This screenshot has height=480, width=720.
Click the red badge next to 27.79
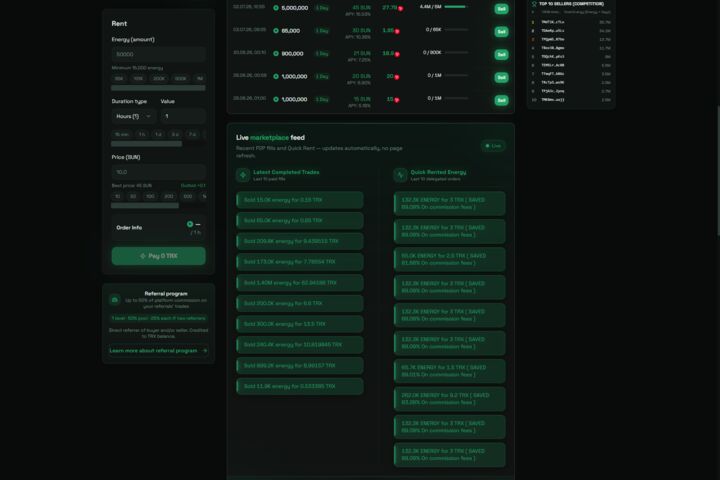pos(400,8)
